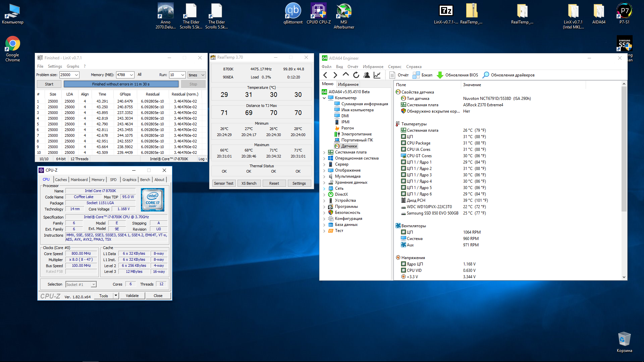The image size is (644, 362).
Task: Click the green BIOS updates arrow icon
Action: 440,75
